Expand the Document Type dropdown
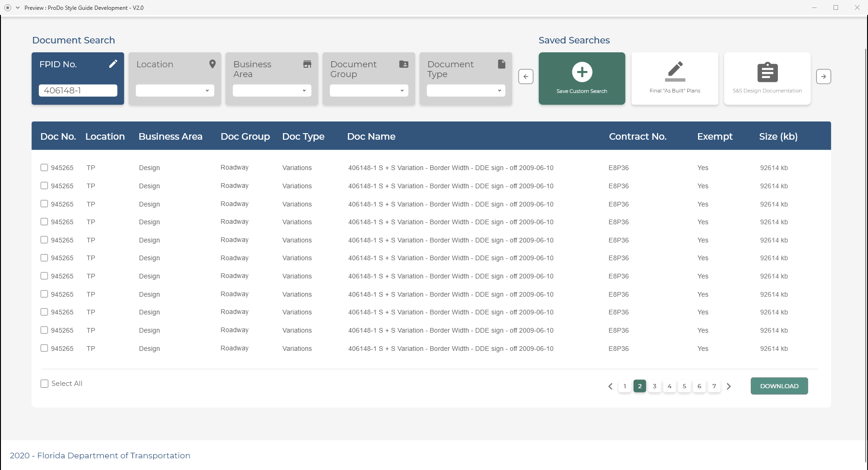The image size is (868, 470). (x=466, y=91)
